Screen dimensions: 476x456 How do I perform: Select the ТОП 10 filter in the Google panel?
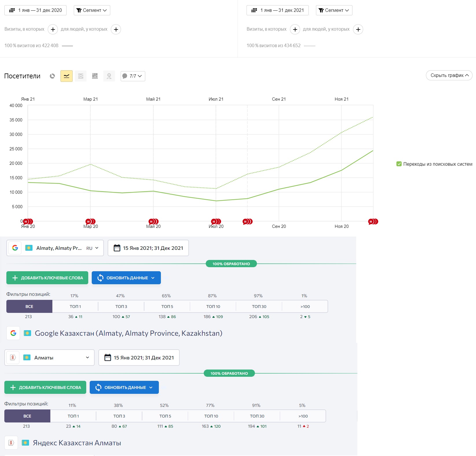(x=213, y=307)
